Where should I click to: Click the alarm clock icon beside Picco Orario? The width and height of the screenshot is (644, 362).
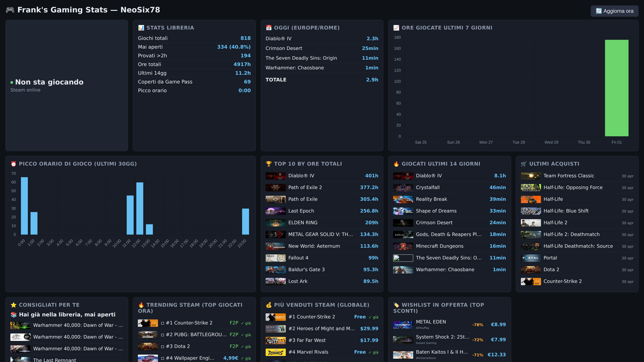click(13, 164)
